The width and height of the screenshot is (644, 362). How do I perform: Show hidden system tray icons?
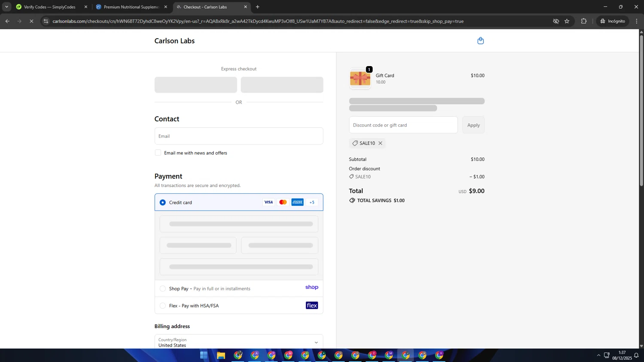pos(598,355)
